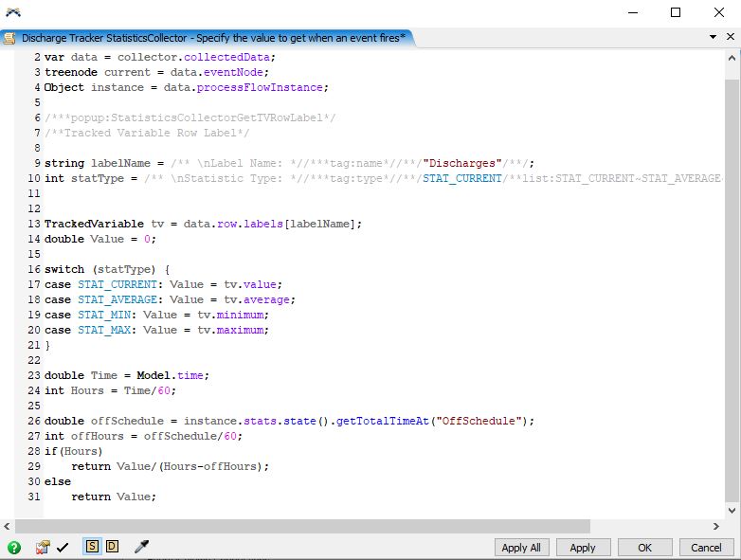Click STAT_CURRENT in case on line 17

point(117,284)
